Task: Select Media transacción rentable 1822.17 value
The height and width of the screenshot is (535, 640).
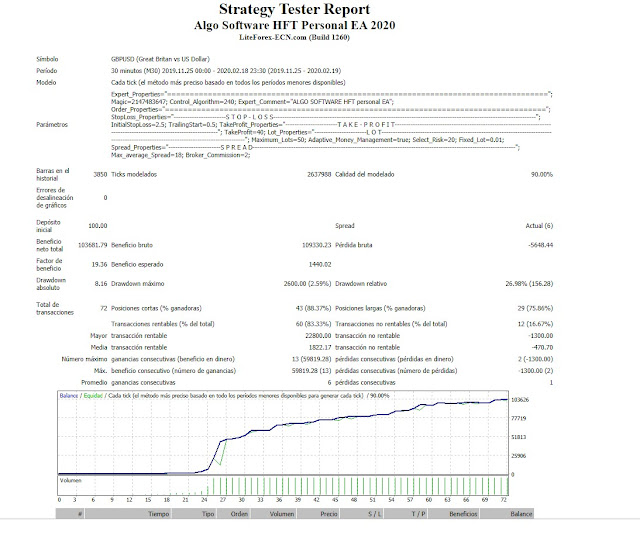Action: tap(320, 348)
